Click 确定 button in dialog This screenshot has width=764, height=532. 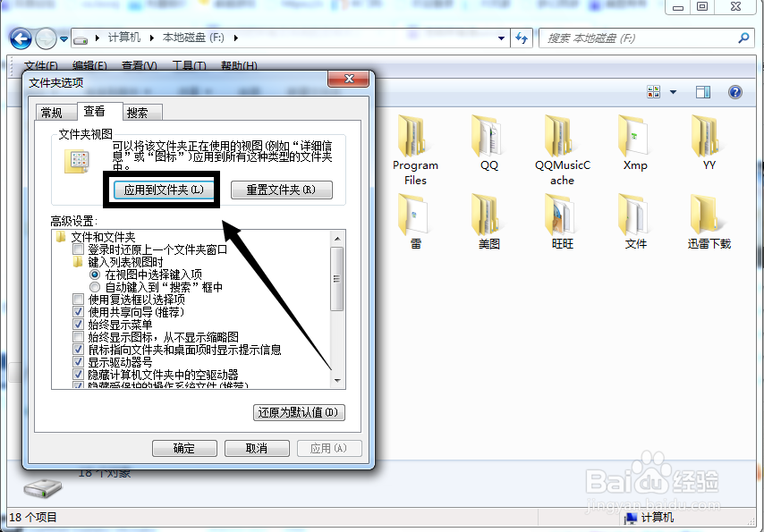184,448
